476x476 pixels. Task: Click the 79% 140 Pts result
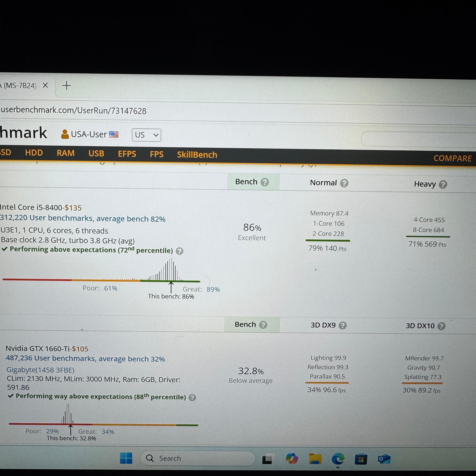click(x=327, y=248)
